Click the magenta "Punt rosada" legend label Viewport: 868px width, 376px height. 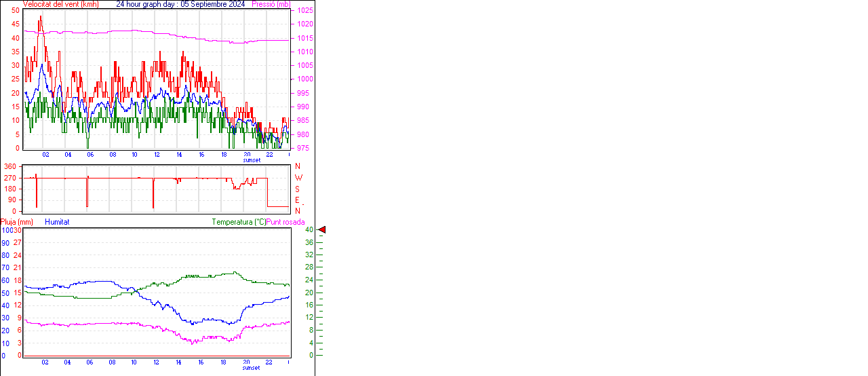pyautogui.click(x=285, y=222)
